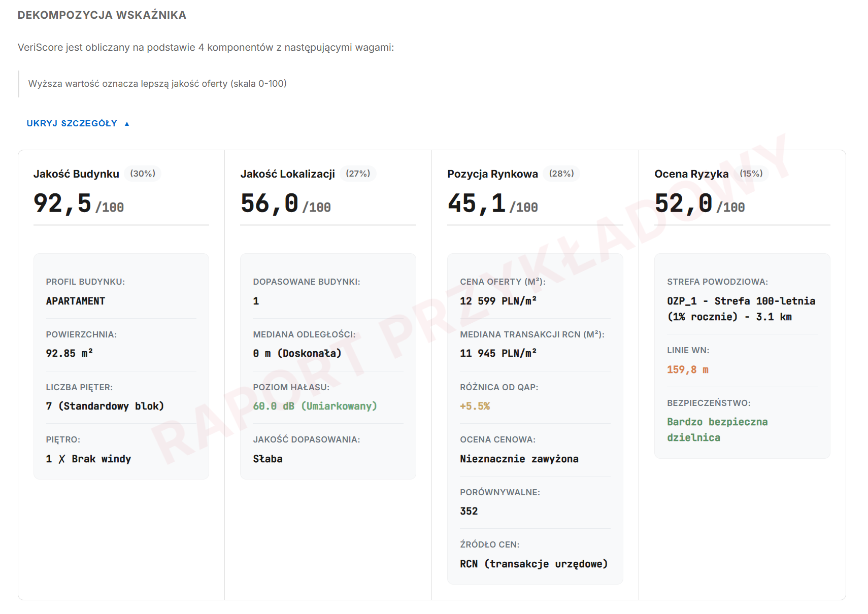Click the 92,5 building quality score
The width and height of the screenshot is (868, 614).
pyautogui.click(x=62, y=203)
